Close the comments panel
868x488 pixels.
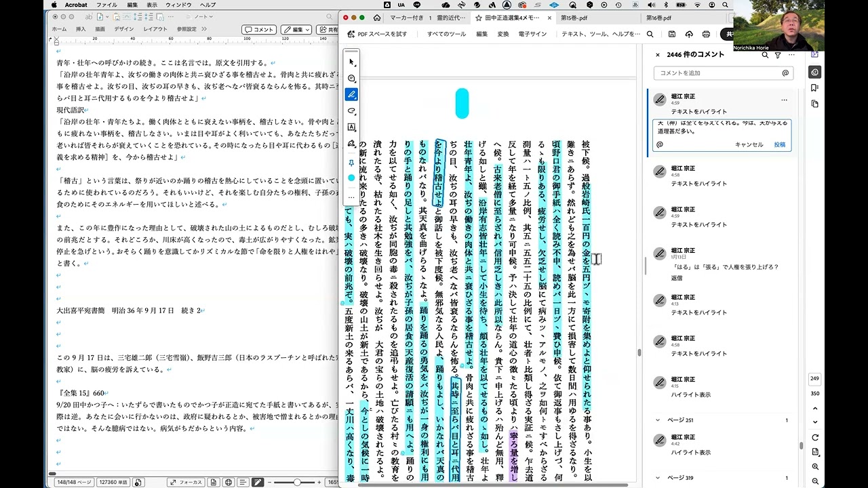point(657,55)
